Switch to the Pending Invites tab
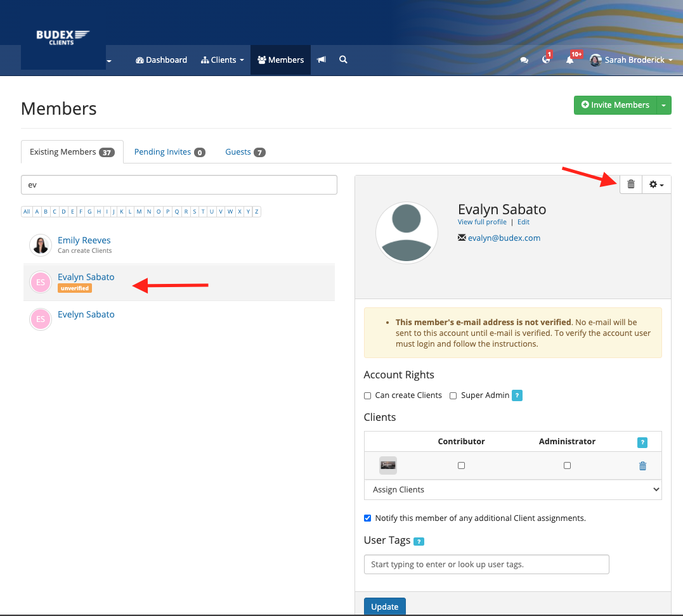Screen dimensions: 683x616 pos(162,151)
